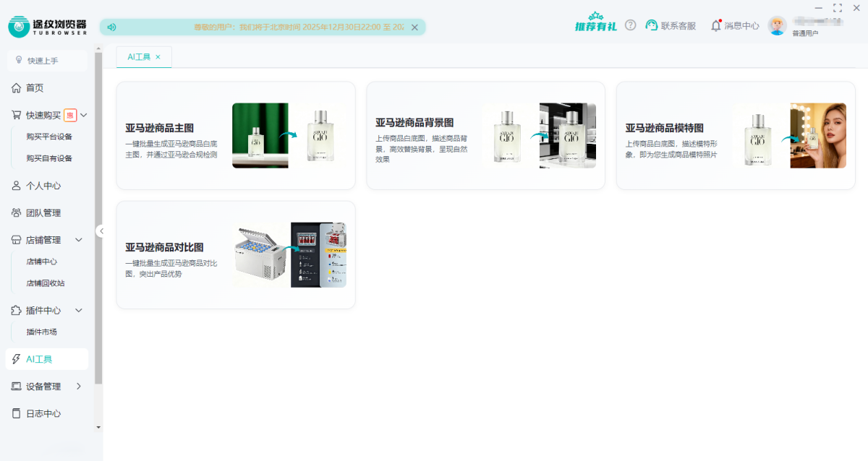Open the 亚马逊商品主图 tool card
The width and height of the screenshot is (868, 461).
click(235, 136)
